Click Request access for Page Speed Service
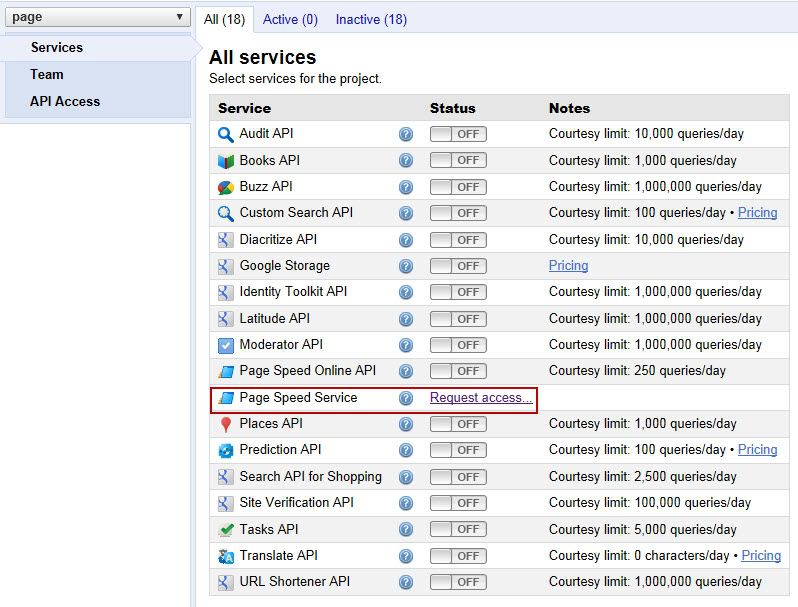Screen dimensions: 798x607 (481, 397)
